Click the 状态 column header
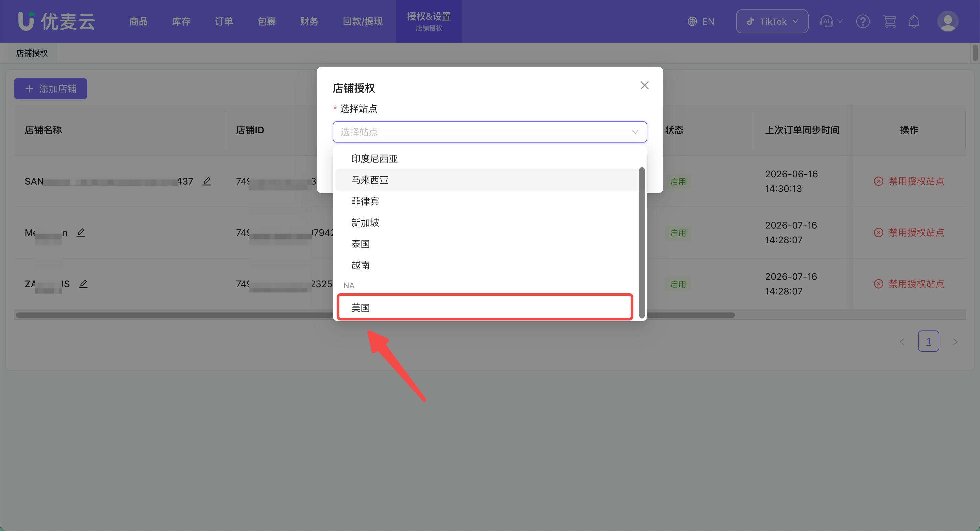980x531 pixels. tap(674, 130)
